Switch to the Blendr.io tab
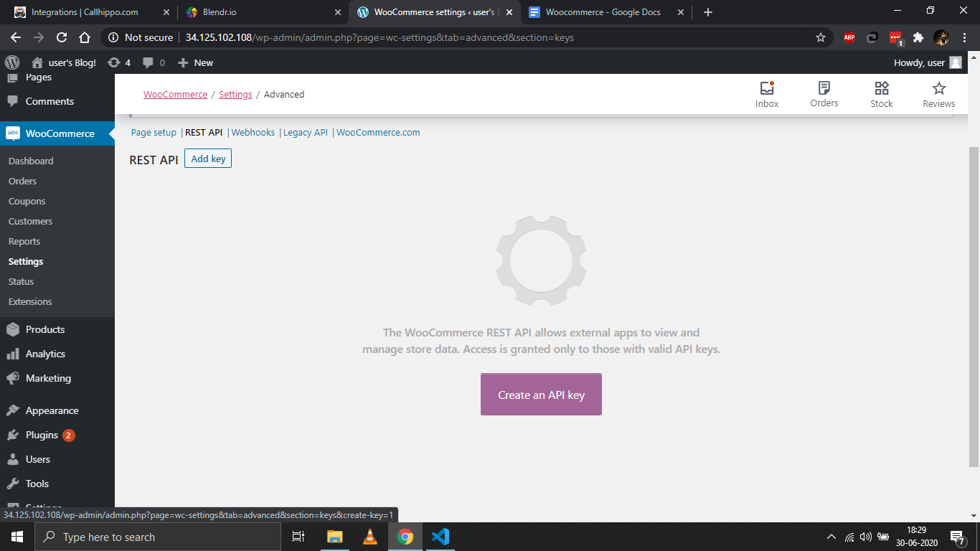The image size is (980, 551). 261,12
